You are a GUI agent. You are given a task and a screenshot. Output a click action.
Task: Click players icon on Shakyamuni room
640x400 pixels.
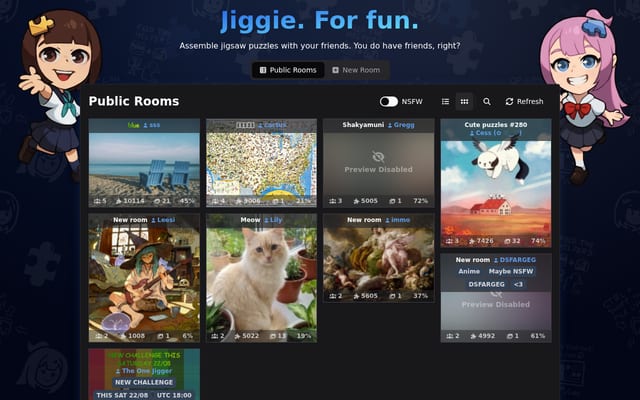pyautogui.click(x=333, y=201)
